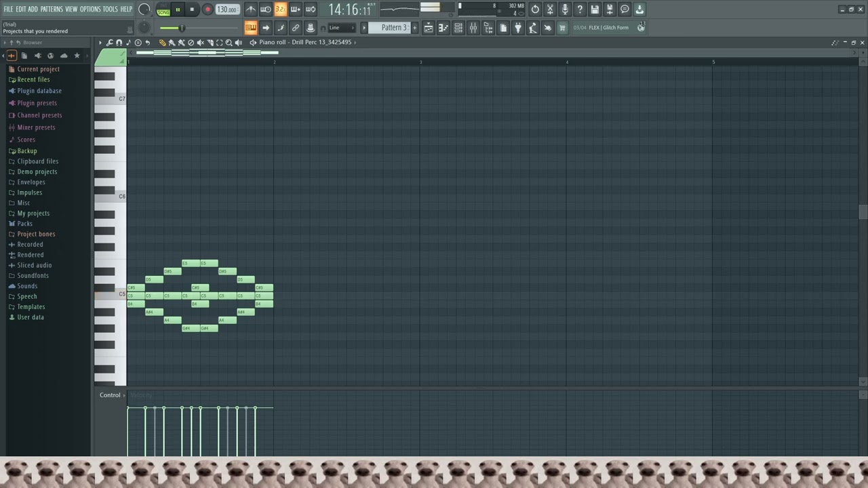Select the Slice tool in piano roll
Screen dimensions: 868x488
point(210,43)
